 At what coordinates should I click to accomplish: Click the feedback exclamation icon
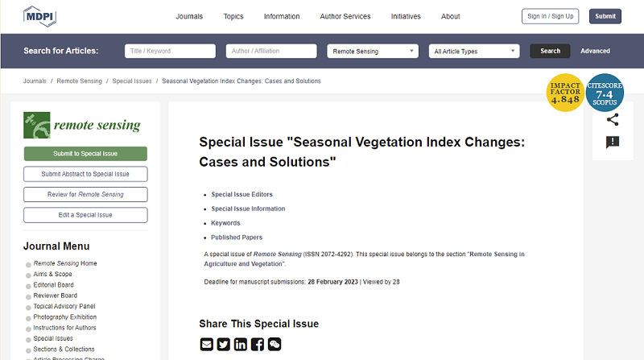(x=612, y=143)
